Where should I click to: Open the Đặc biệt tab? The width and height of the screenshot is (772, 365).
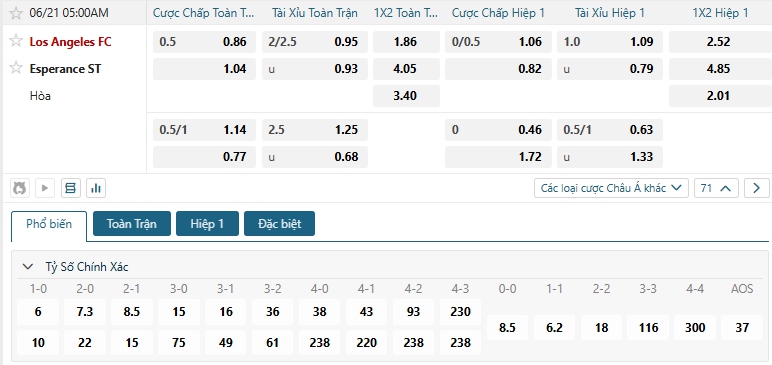click(279, 224)
